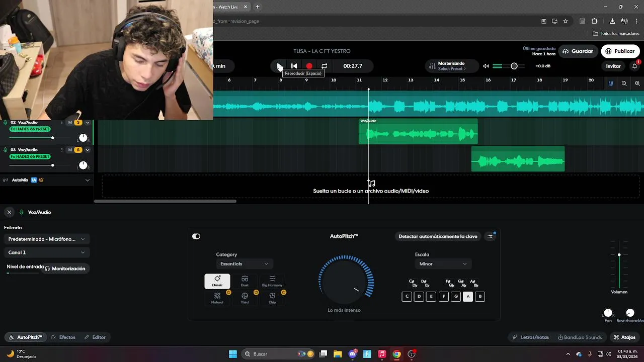Switch to the Efectos tab

pyautogui.click(x=63, y=337)
